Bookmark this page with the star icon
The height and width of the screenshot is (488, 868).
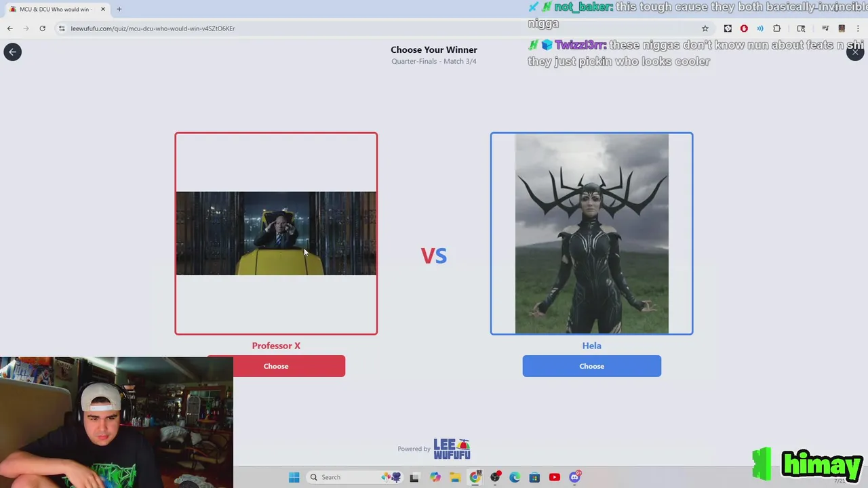705,28
